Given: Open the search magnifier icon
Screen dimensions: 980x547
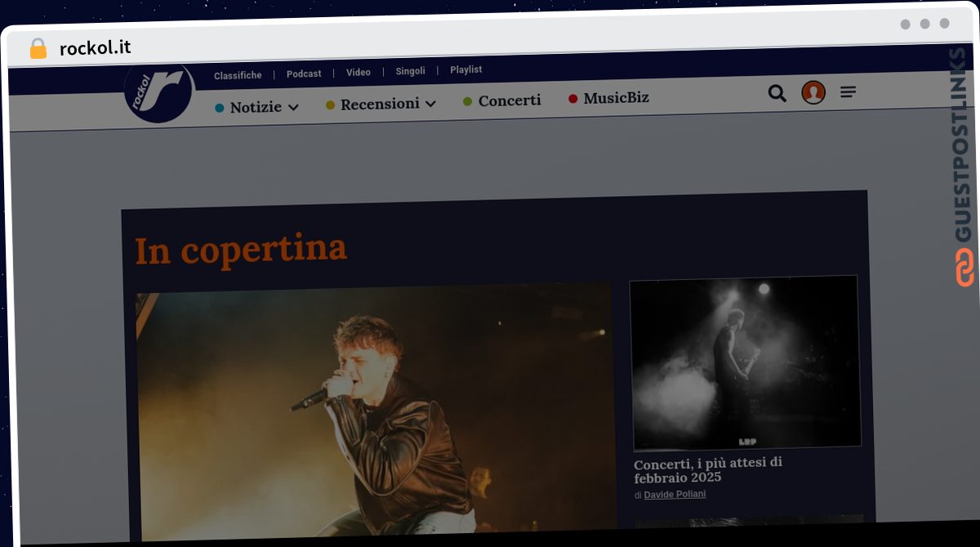Looking at the screenshot, I should point(777,94).
